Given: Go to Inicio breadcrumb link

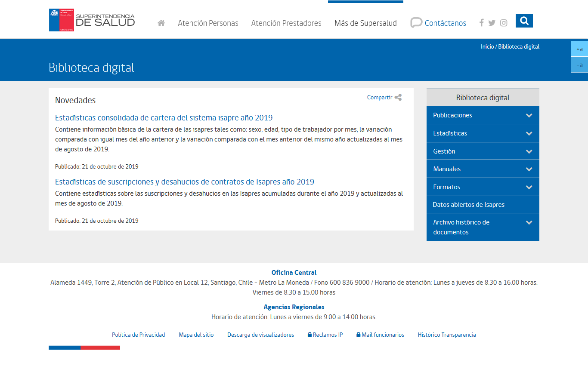Looking at the screenshot, I should [x=487, y=46].
